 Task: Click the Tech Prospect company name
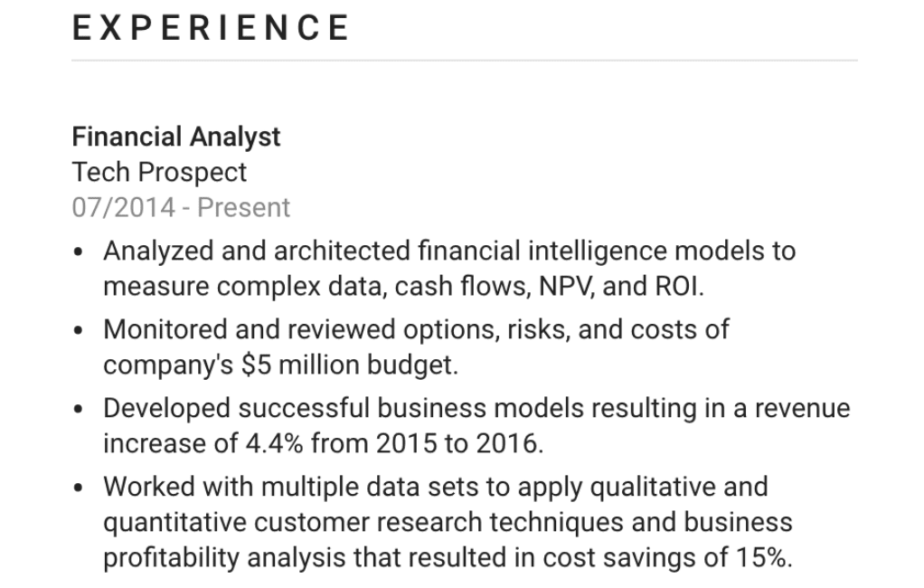159,172
